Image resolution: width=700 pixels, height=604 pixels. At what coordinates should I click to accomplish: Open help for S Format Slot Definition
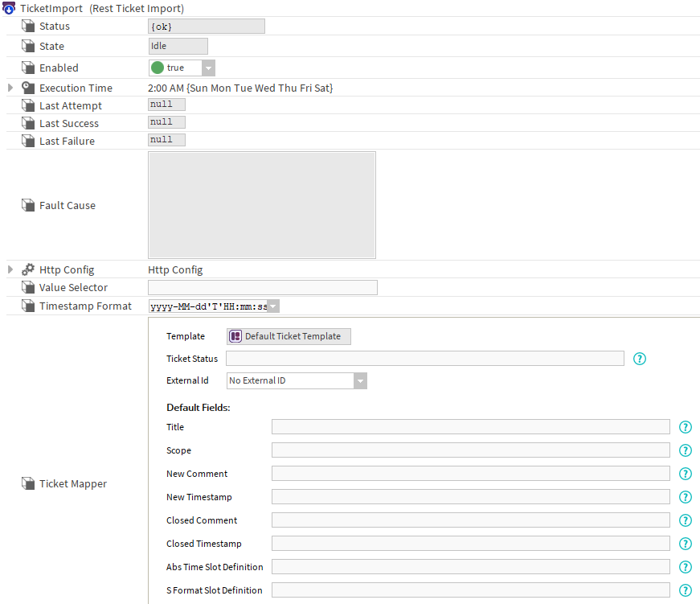(686, 590)
